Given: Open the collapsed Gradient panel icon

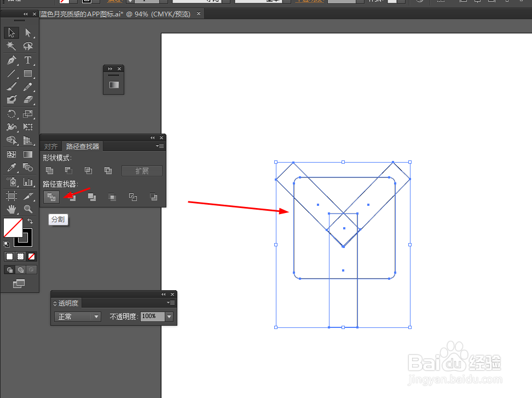Looking at the screenshot, I should (x=114, y=84).
